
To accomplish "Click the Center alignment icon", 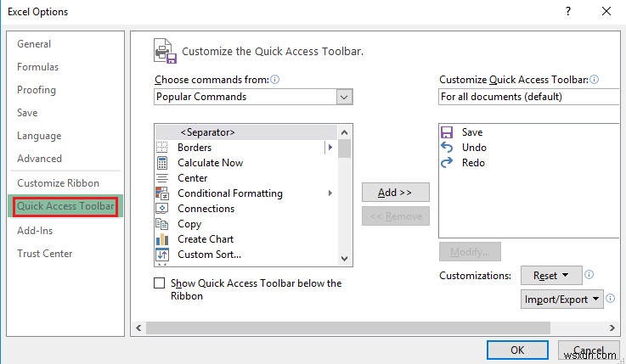I will 162,178.
